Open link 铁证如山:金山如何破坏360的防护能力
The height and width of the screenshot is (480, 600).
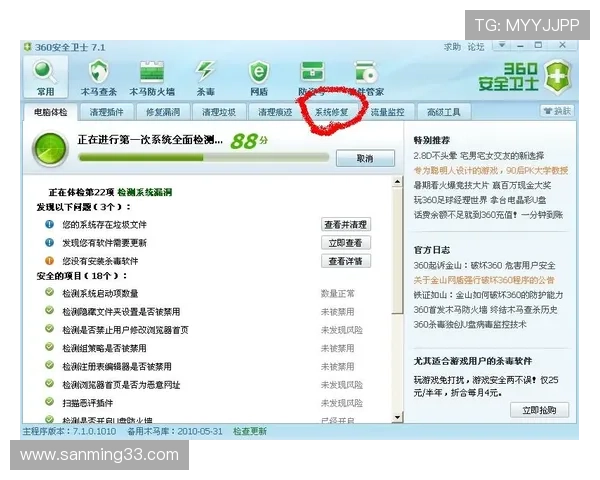pos(488,295)
